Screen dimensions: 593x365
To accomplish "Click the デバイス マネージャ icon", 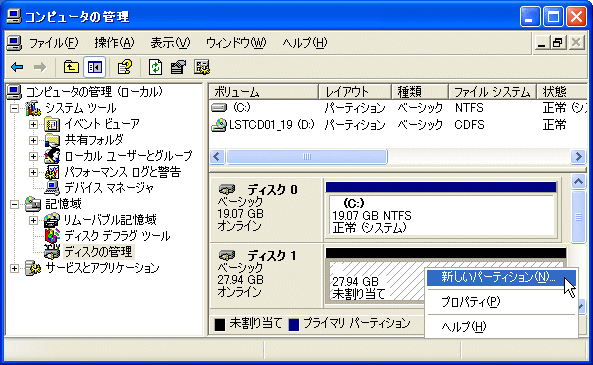I will (52, 188).
